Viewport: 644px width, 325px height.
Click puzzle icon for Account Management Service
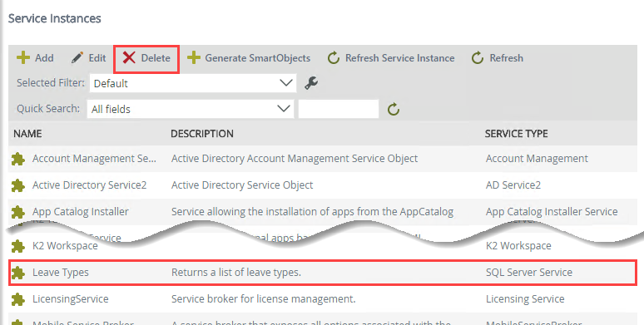pos(18,159)
